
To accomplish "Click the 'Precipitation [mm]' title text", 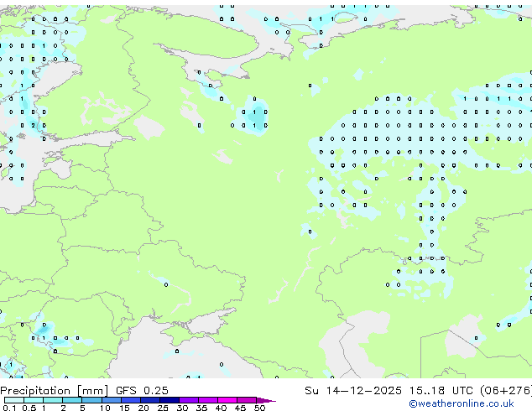I will coord(55,391).
